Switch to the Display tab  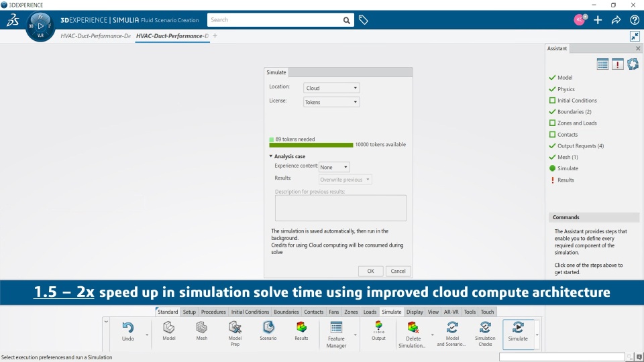(x=415, y=312)
